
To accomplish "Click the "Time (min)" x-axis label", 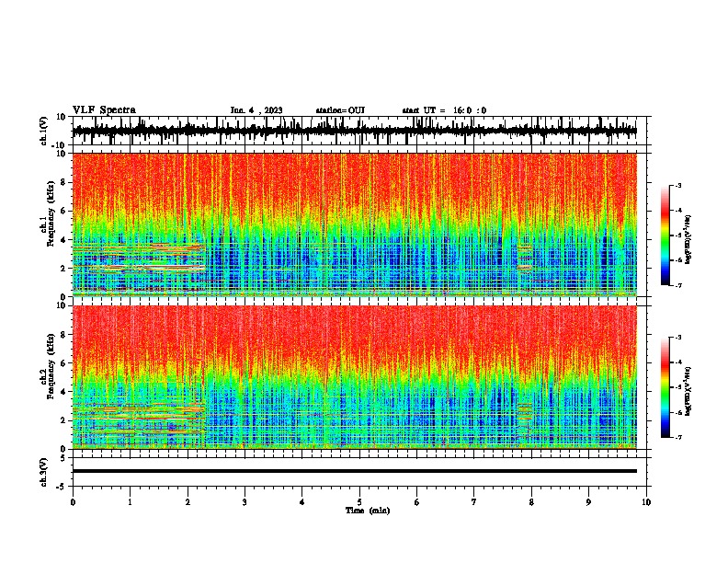I will pos(368,511).
